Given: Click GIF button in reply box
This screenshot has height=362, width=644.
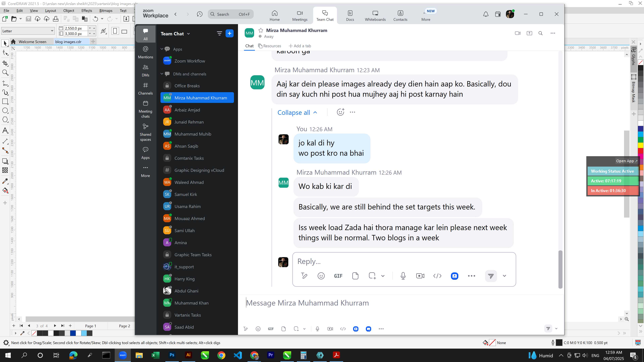Looking at the screenshot, I should pos(338,276).
